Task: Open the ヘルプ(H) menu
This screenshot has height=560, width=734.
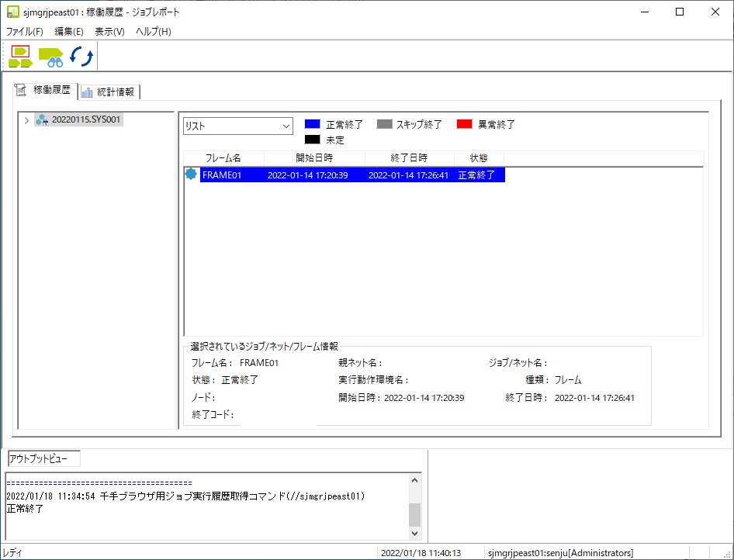Action: pyautogui.click(x=154, y=31)
